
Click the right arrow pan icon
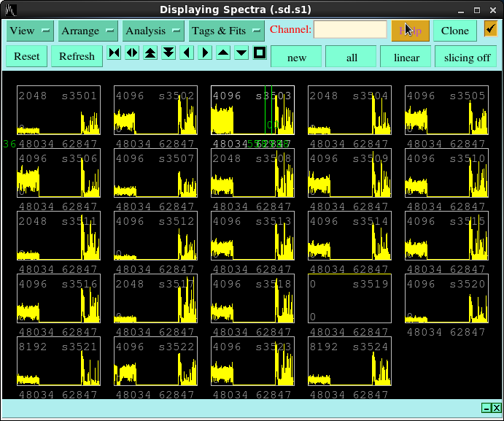coord(205,53)
